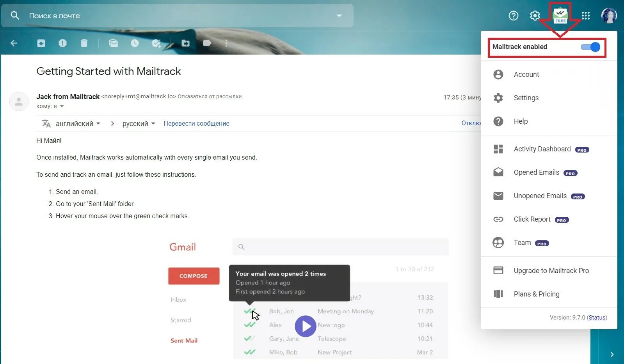The width and height of the screenshot is (624, 364).
Task: Open the Google account profile avatar
Action: [x=609, y=16]
